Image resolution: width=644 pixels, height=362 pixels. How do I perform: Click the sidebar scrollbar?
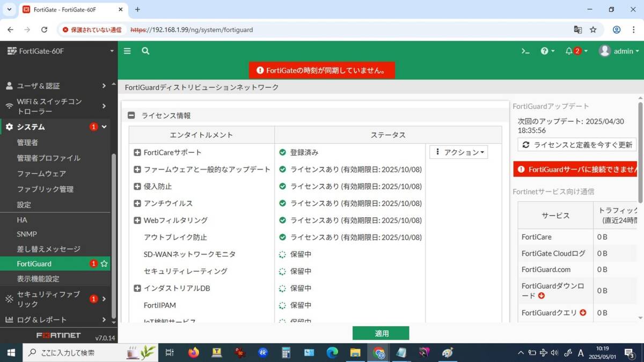113,236
